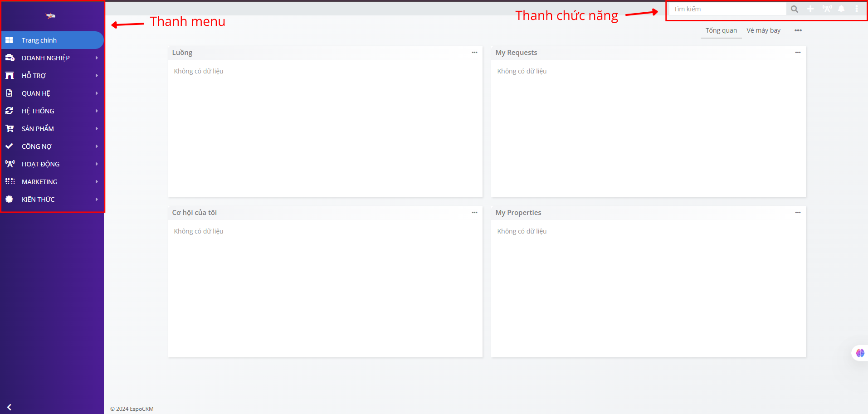Open the top-right vertical dots menu
The width and height of the screenshot is (868, 414).
pos(856,9)
